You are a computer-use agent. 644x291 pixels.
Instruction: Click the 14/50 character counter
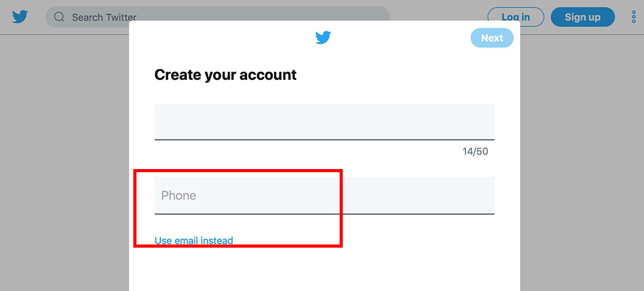tap(475, 151)
